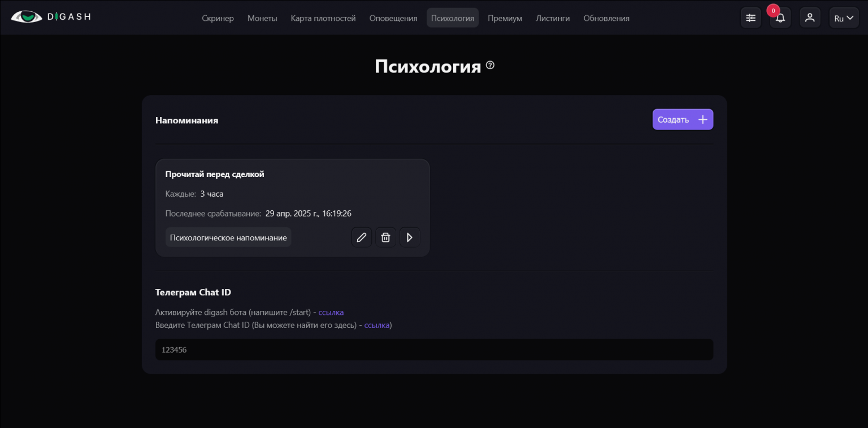The image size is (868, 428).
Task: Trigger the reminder with the play icon
Action: 410,237
